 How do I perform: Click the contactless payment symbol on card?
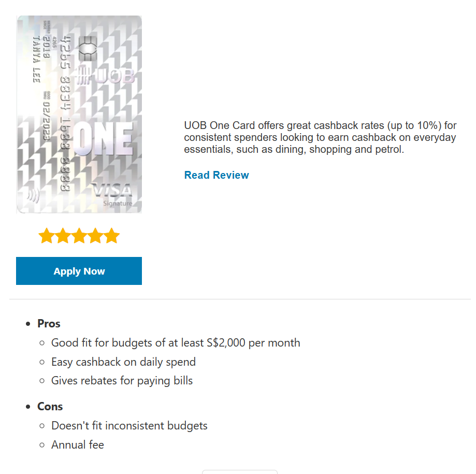34,196
